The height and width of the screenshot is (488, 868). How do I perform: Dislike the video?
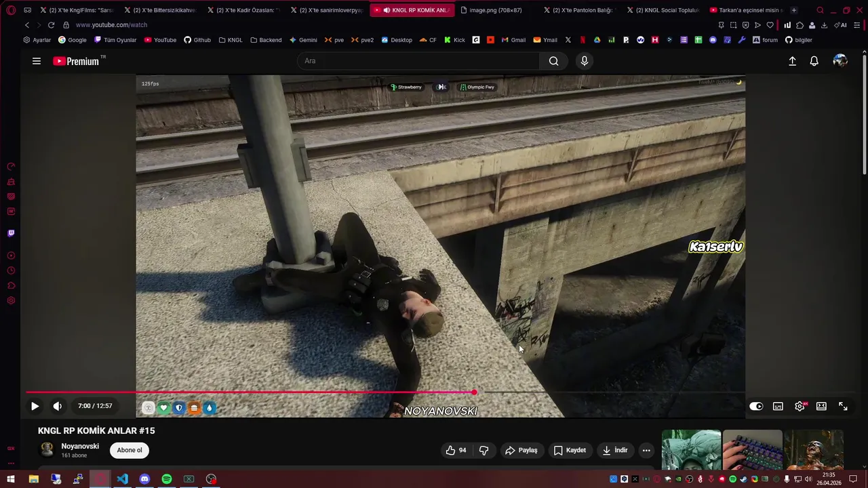484,450
